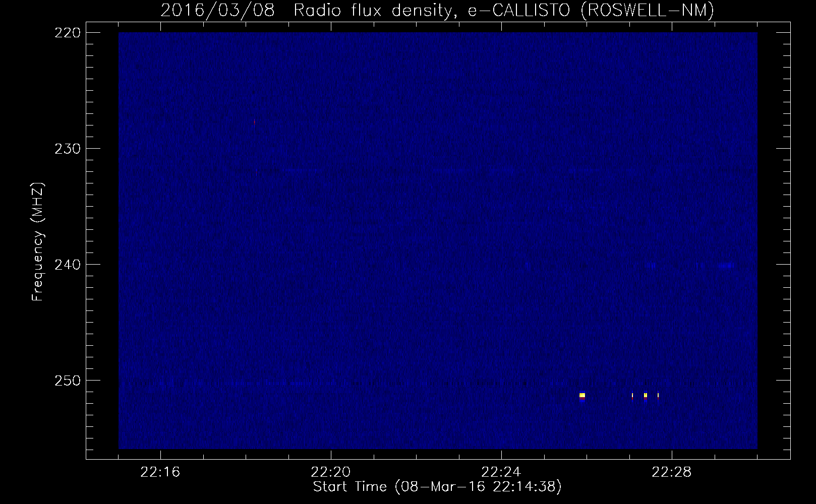Click the 250 frequency tick label

coord(67,380)
